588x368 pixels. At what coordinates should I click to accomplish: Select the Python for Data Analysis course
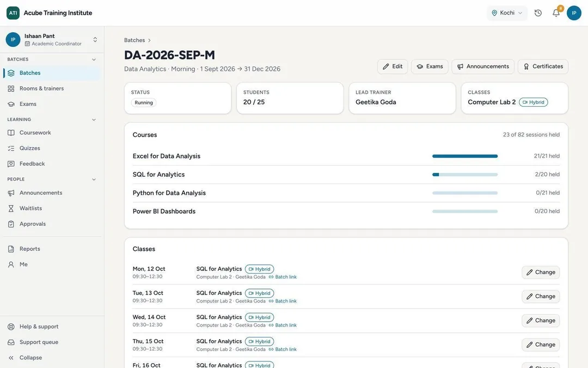click(x=346, y=193)
